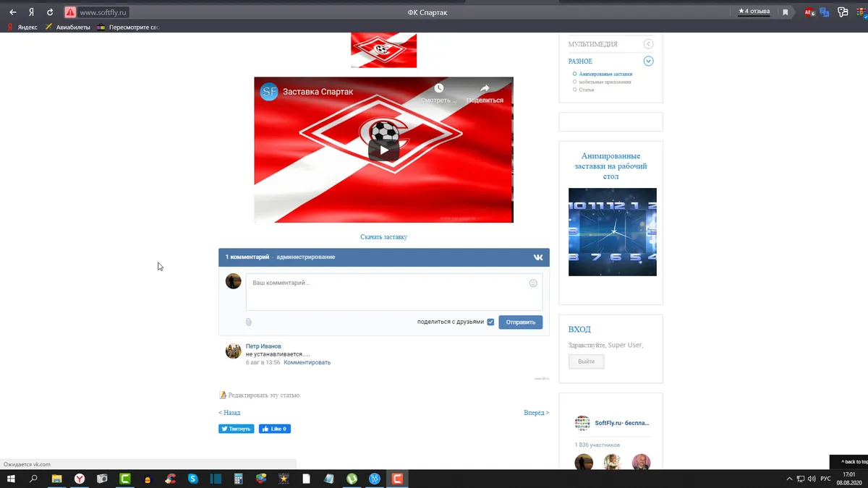Click the Ваш комментарий text field
This screenshot has width=868, height=488.
(394, 292)
